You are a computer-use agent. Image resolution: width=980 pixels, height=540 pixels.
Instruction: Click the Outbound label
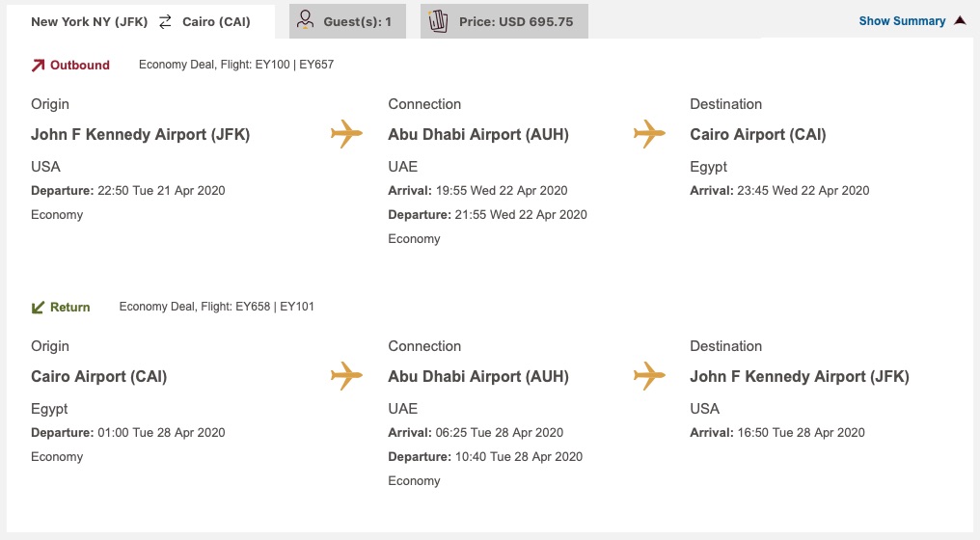(80, 66)
